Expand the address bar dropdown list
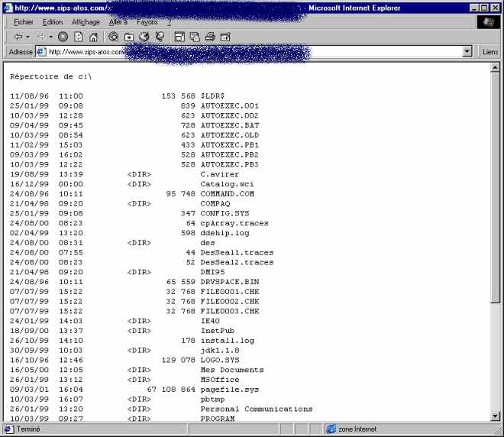 [467, 52]
